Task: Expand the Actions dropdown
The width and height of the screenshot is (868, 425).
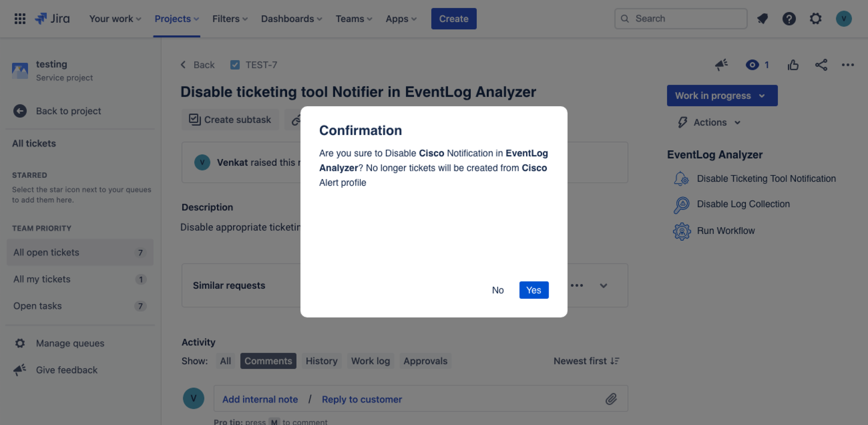Action: [708, 122]
